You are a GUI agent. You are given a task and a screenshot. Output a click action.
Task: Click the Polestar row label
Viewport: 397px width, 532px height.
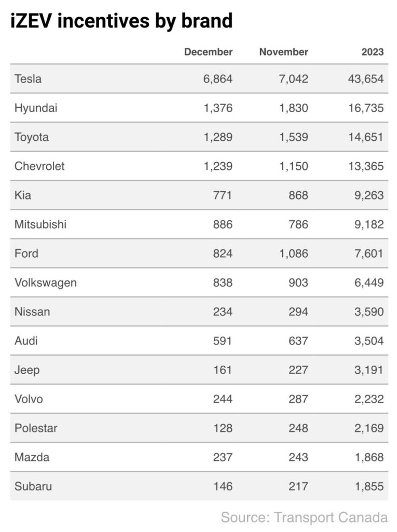point(36,428)
